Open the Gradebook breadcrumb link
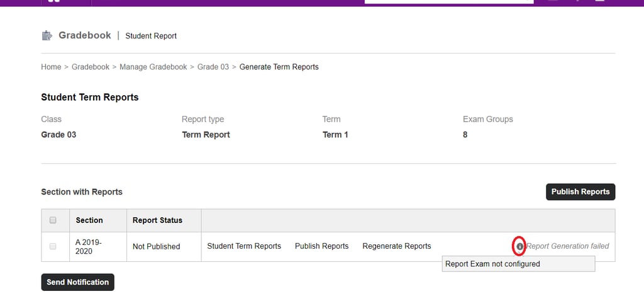Image resolution: width=644 pixels, height=301 pixels. tap(91, 67)
